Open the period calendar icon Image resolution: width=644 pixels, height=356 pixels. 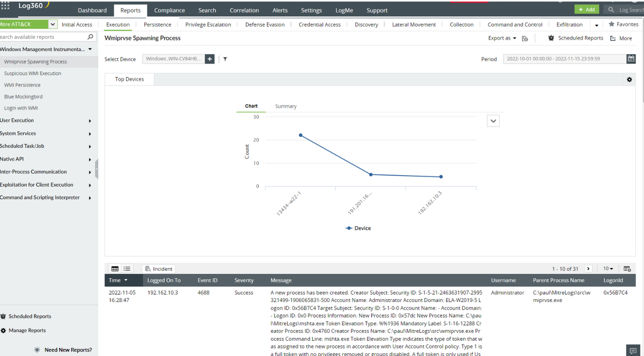tap(631, 59)
